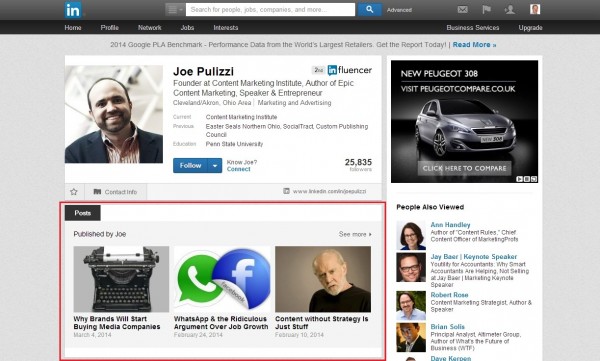Open Robert Rose's profile link
Image resolution: width=600 pixels, height=361 pixels.
449,295
